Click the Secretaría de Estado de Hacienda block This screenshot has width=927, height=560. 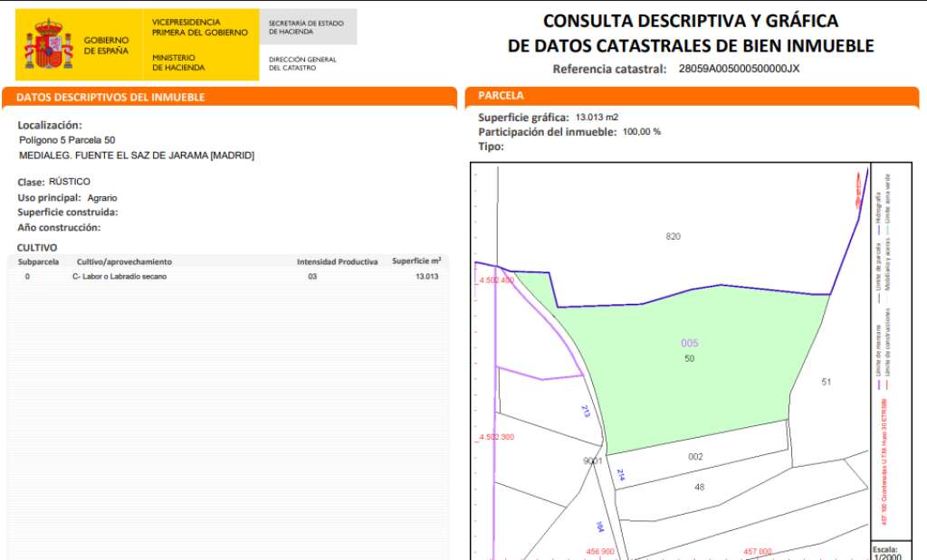click(307, 27)
